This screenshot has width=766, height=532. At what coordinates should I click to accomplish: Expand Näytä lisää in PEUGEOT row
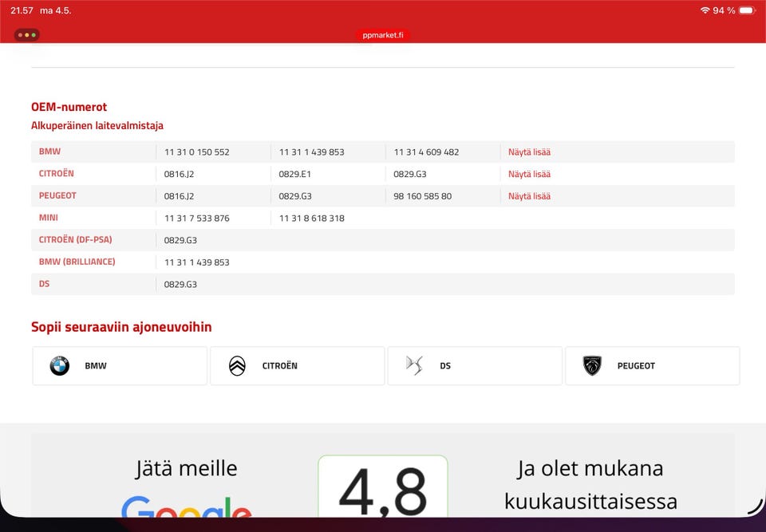(529, 196)
